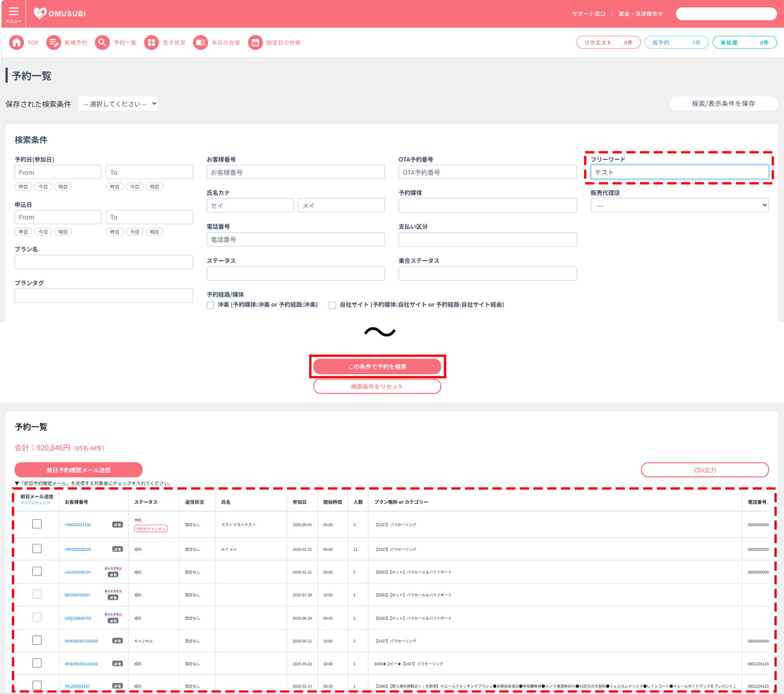Click この条件で予約を検索 button
This screenshot has height=694, width=784.
377,367
